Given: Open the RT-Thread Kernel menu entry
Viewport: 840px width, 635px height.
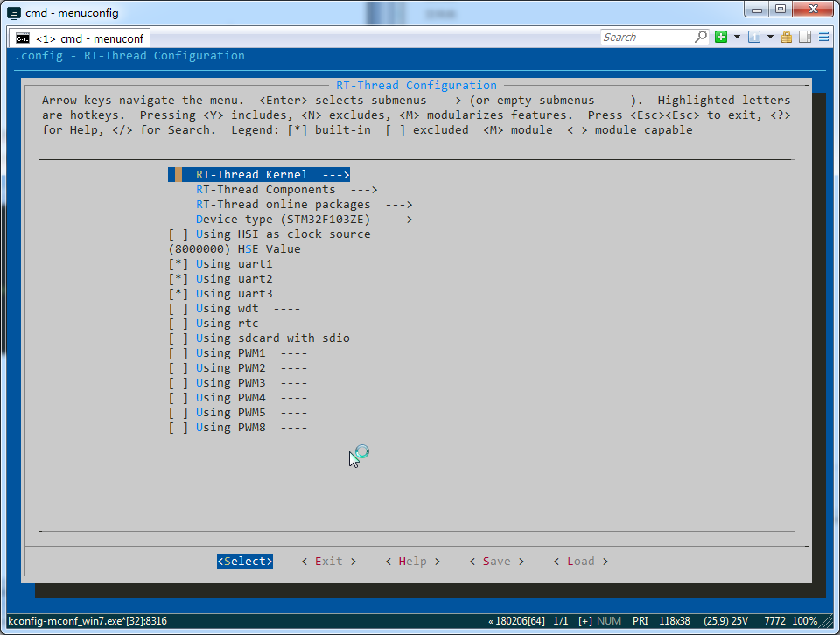Looking at the screenshot, I should pos(258,173).
